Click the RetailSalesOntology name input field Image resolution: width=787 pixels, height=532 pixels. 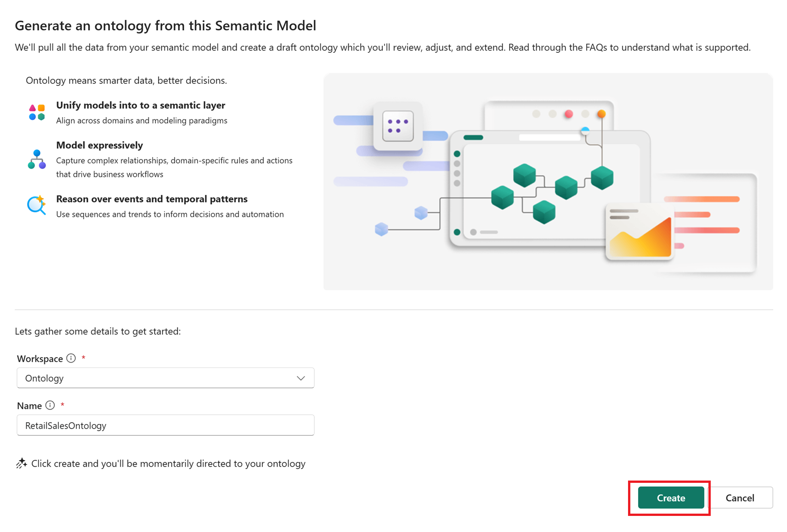tap(165, 425)
